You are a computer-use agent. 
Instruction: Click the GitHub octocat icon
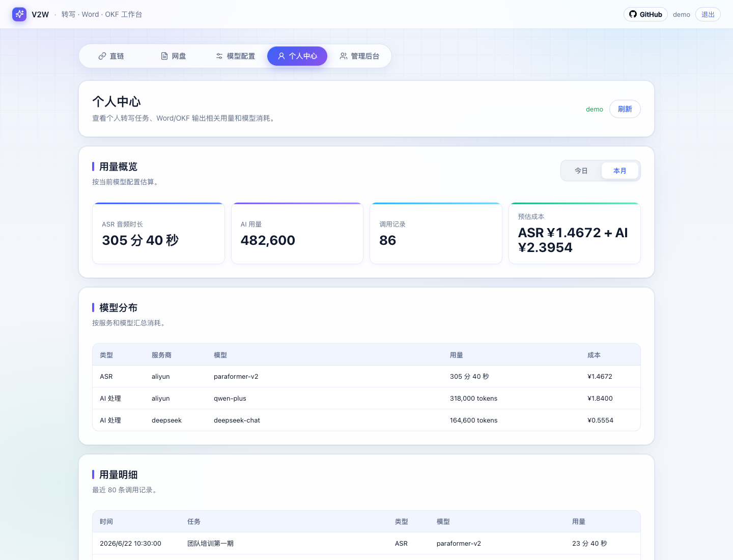(633, 14)
